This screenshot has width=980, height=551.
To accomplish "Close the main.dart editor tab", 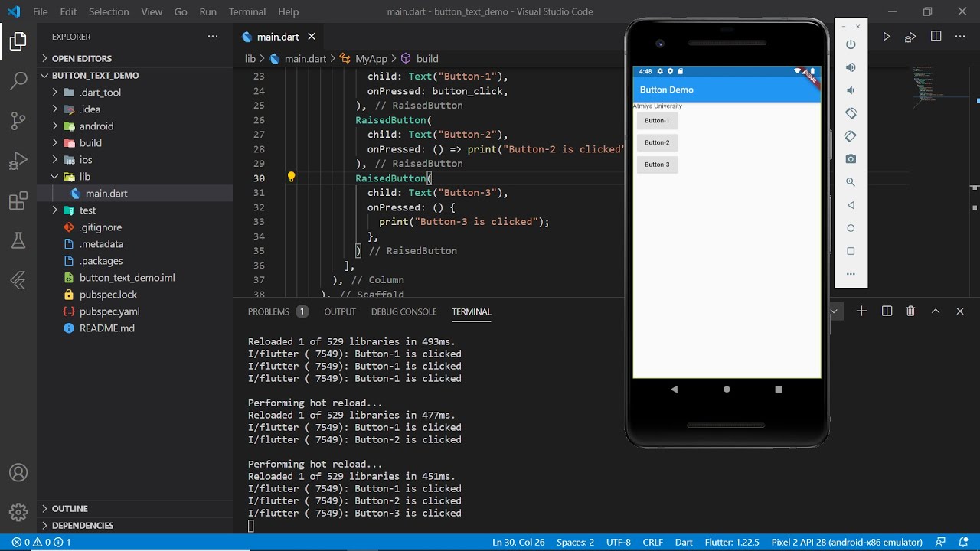I will click(312, 37).
